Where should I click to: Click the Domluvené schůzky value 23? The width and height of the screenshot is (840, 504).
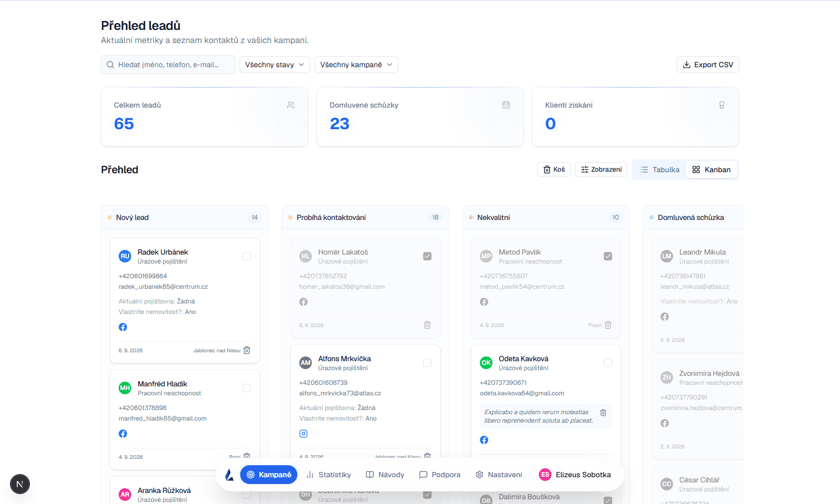pyautogui.click(x=340, y=123)
